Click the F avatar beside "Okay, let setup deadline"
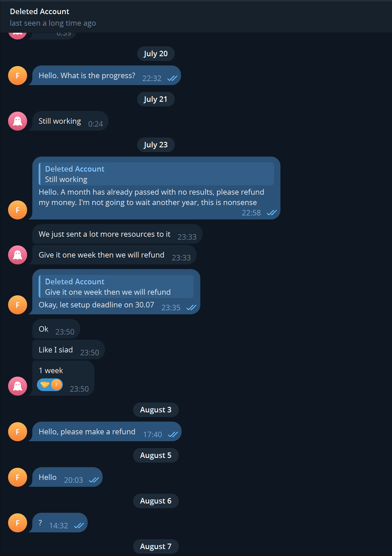 pos(18,305)
